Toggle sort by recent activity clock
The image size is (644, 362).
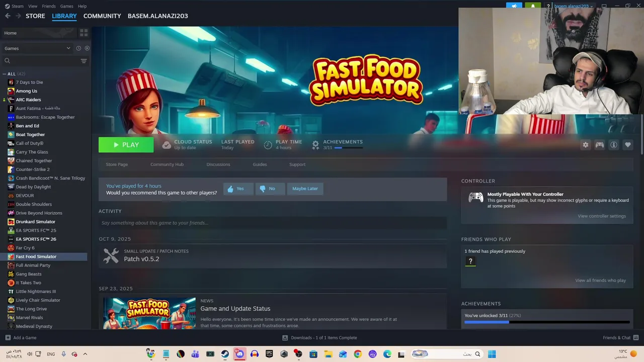point(78,48)
